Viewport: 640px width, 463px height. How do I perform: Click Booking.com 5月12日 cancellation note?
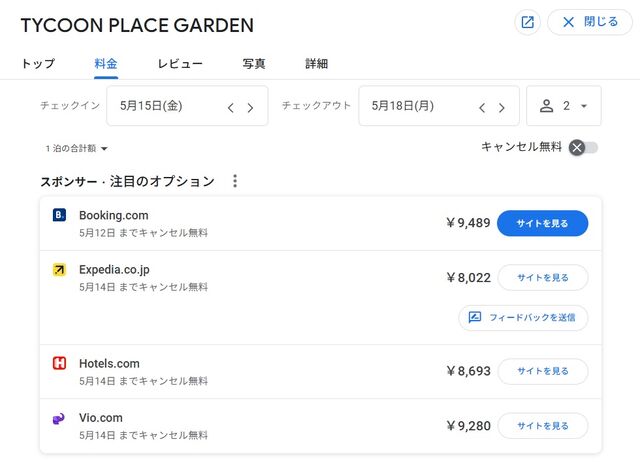click(143, 233)
